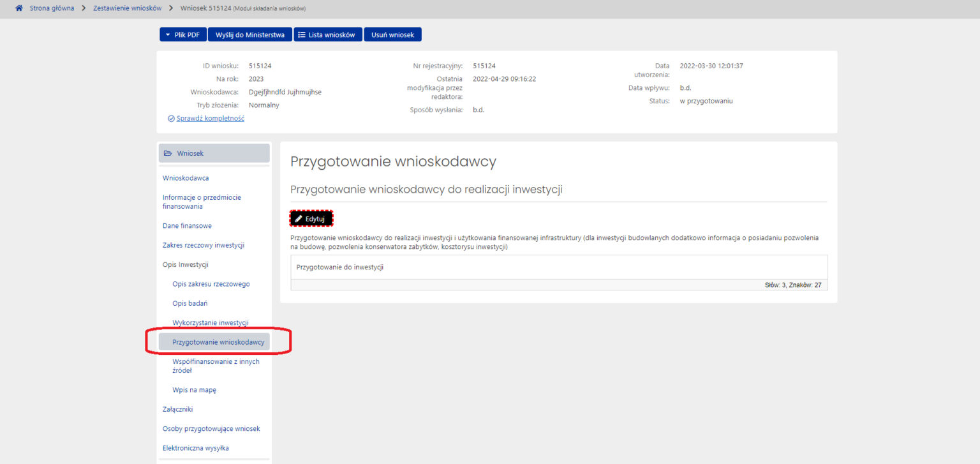Click wnioskodawca name Dgejfjhndfd Jujhmujhse
The height and width of the screenshot is (464, 980).
(285, 92)
